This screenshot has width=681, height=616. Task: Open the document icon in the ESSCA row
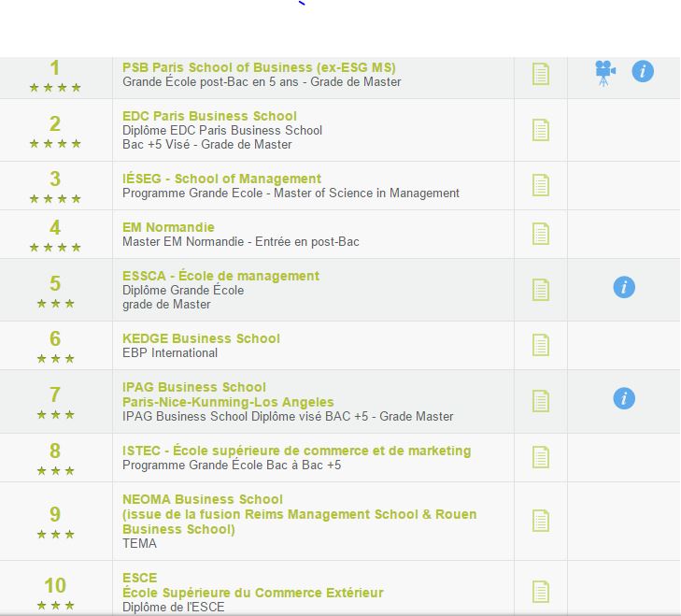pos(541,290)
